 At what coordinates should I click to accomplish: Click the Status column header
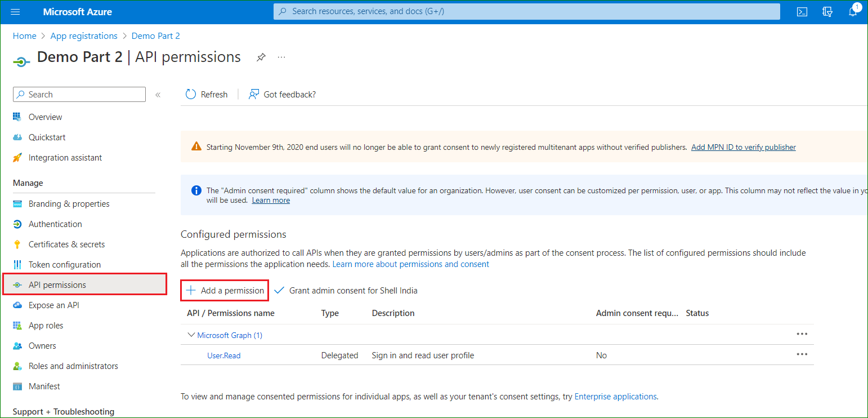click(x=697, y=313)
